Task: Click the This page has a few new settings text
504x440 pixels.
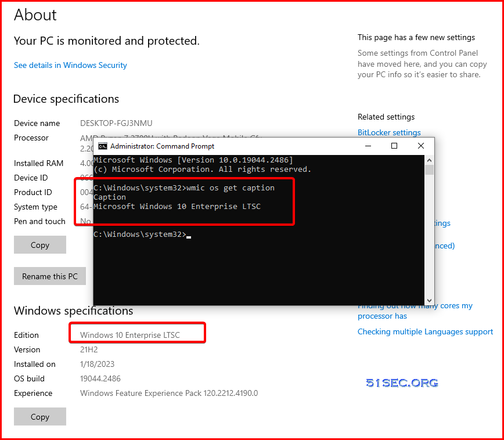Action: 416,37
